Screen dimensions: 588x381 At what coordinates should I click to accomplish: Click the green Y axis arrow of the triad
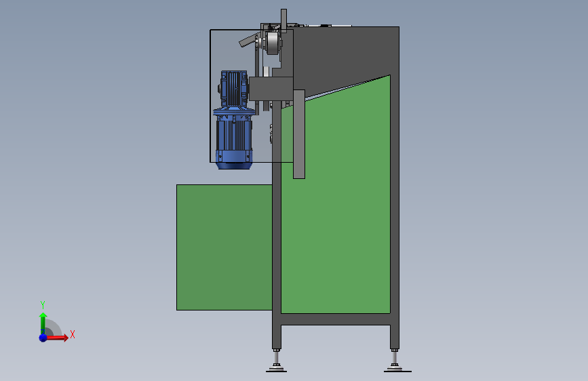coord(43,324)
